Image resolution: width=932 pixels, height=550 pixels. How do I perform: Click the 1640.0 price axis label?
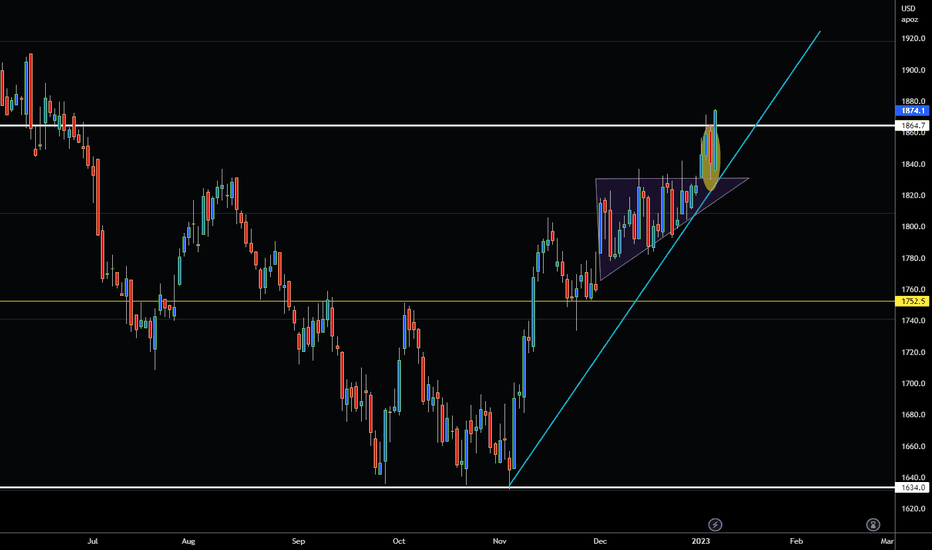click(x=913, y=477)
